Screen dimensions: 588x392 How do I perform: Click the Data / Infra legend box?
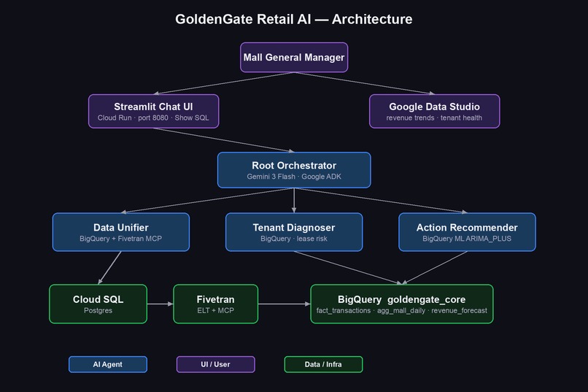tap(323, 364)
